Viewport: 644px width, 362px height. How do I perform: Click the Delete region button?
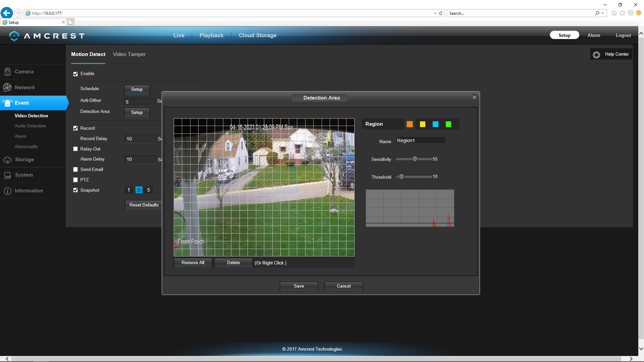click(x=233, y=263)
